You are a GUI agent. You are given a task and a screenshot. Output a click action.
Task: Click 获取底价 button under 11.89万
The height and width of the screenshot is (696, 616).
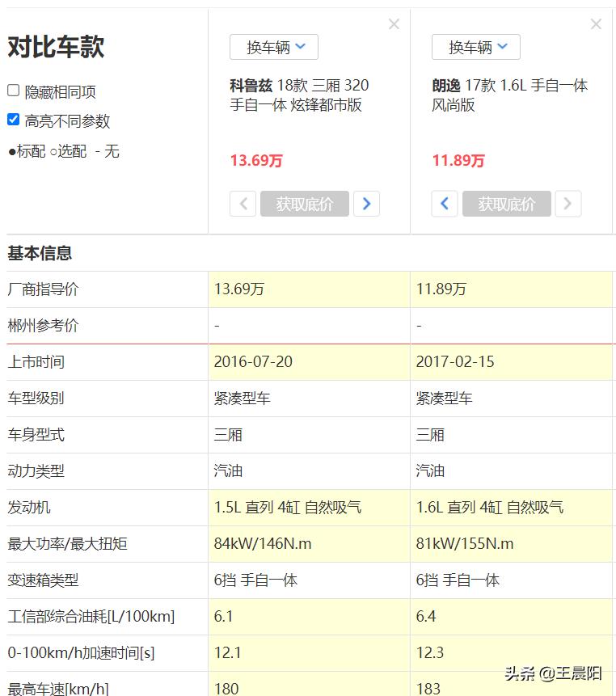click(506, 204)
